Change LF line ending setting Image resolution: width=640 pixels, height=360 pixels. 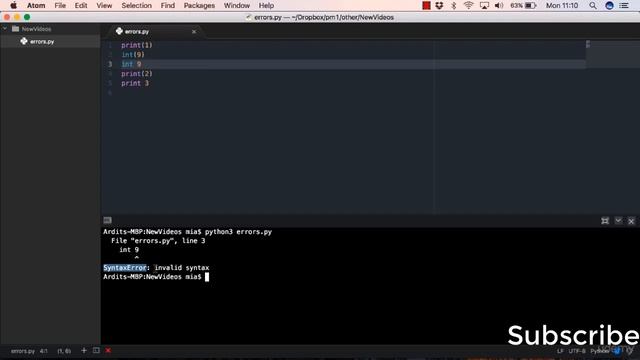[x=560, y=351]
